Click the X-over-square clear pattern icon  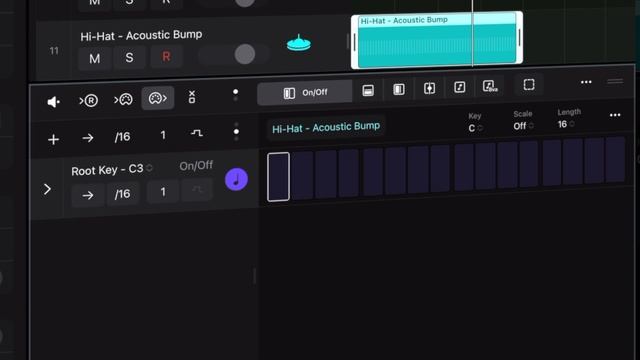192,97
